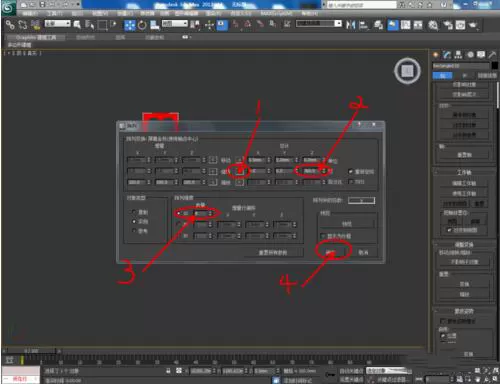
Task: Toggle the Angle Snap icon
Action: [x=248, y=24]
